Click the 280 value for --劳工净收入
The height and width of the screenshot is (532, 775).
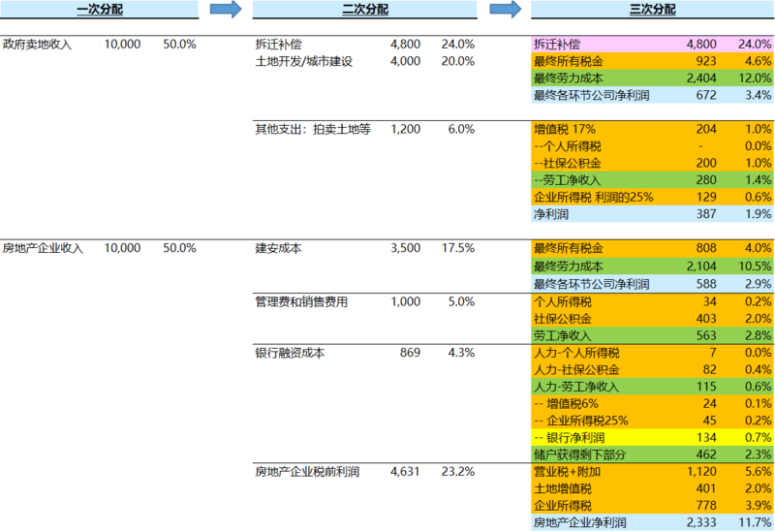point(706,180)
